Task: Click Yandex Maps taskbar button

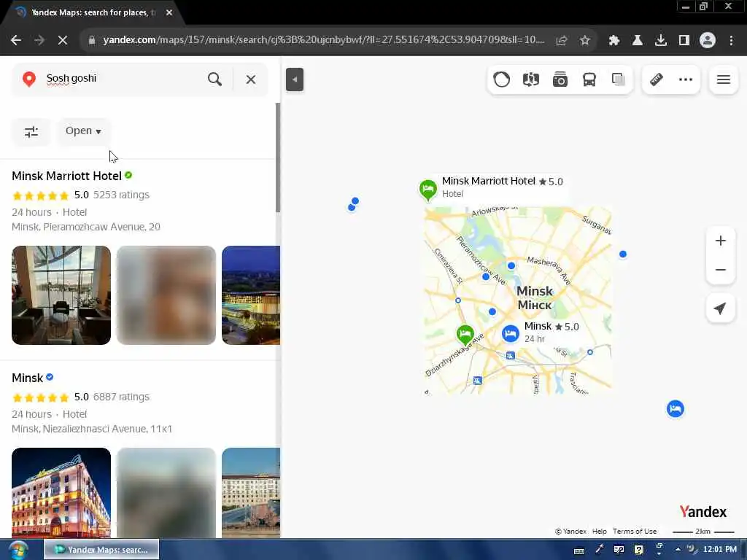Action: [x=101, y=550]
